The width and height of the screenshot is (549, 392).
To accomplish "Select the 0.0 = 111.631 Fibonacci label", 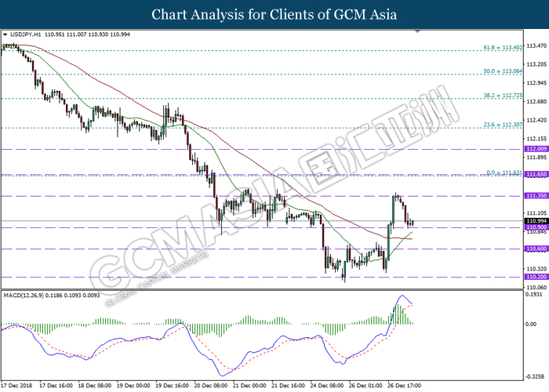I will pos(504,173).
